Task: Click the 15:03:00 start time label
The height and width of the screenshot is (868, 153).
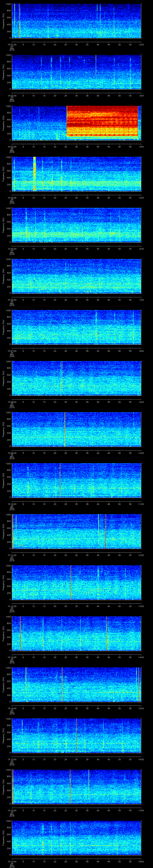Action: tap(12, 147)
